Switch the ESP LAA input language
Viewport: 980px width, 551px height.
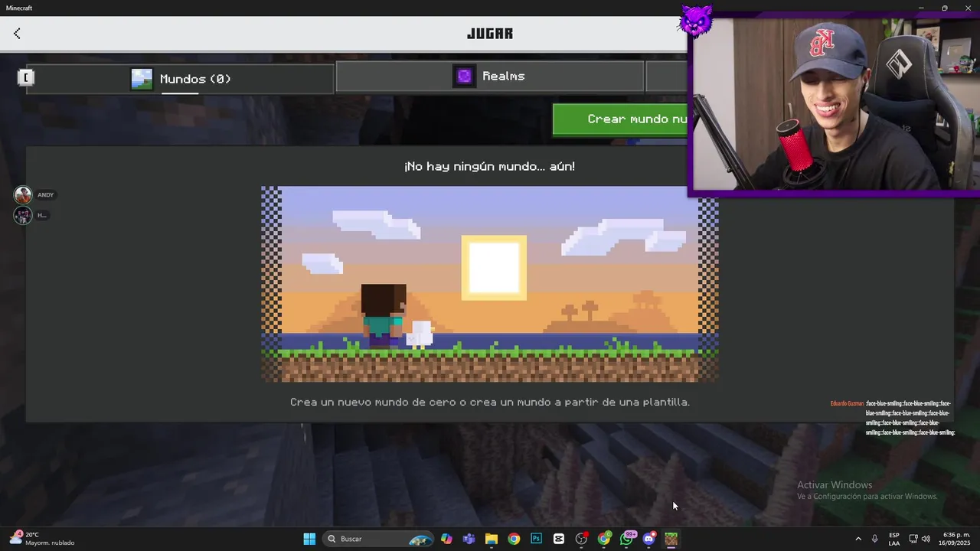(x=894, y=539)
